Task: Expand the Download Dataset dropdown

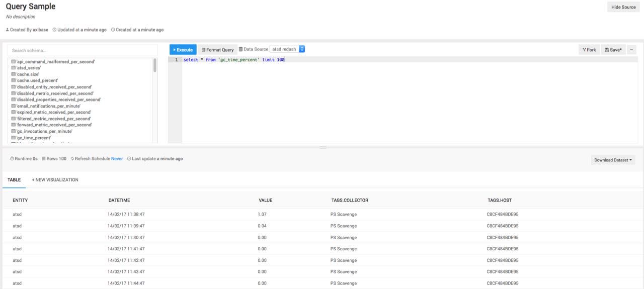Action: pos(613,160)
